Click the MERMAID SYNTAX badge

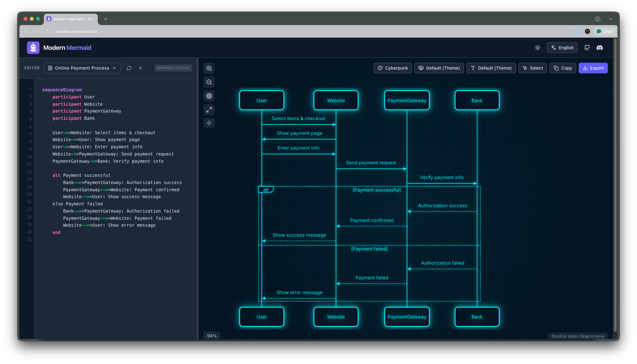pyautogui.click(x=173, y=68)
